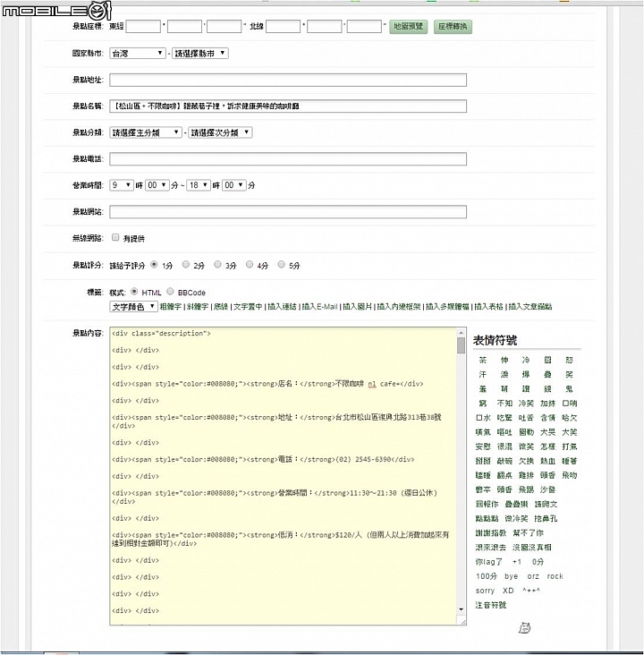Viewport: 644px width, 655px height.
Task: Click 文字置中 to center text
Action: point(248,307)
